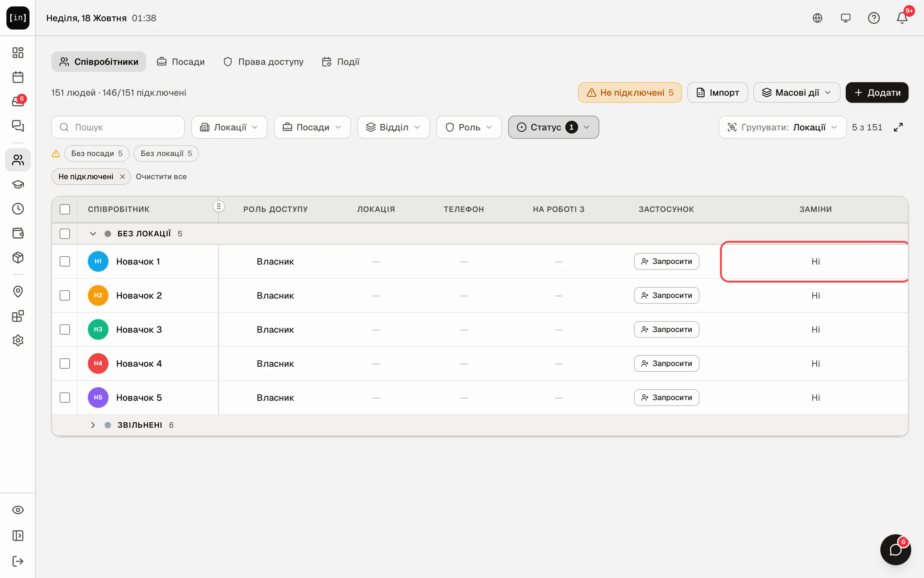This screenshot has width=924, height=578.
Task: Select the checkbox for Новачок 5
Action: [65, 398]
